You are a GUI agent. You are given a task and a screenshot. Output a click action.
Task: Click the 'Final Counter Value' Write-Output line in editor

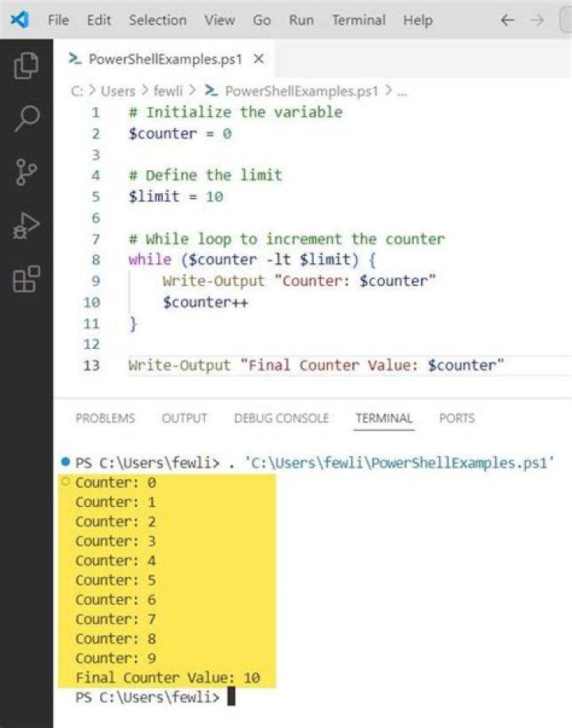pos(316,366)
